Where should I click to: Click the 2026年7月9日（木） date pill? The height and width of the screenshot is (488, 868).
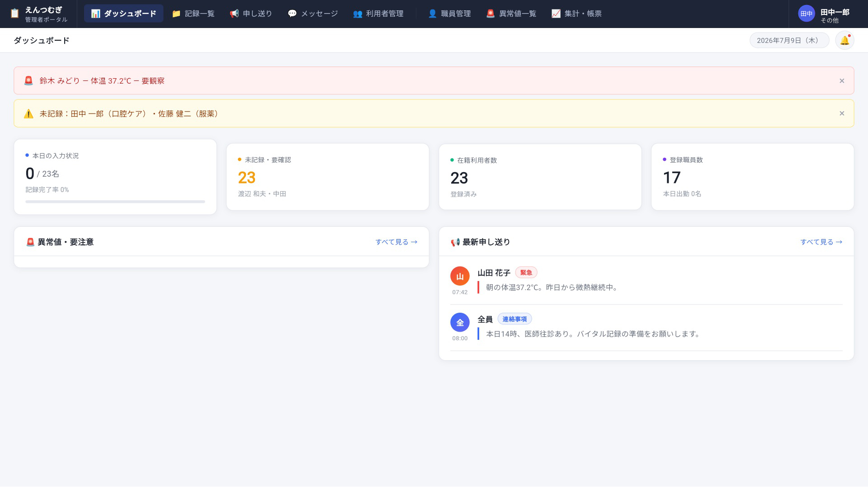789,40
